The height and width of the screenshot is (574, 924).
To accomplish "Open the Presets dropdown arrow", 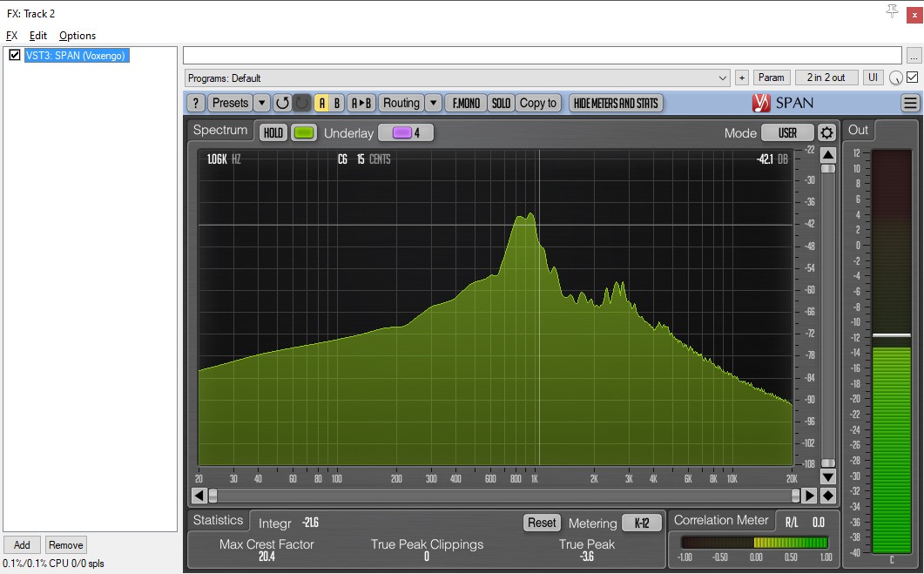I will pos(261,103).
